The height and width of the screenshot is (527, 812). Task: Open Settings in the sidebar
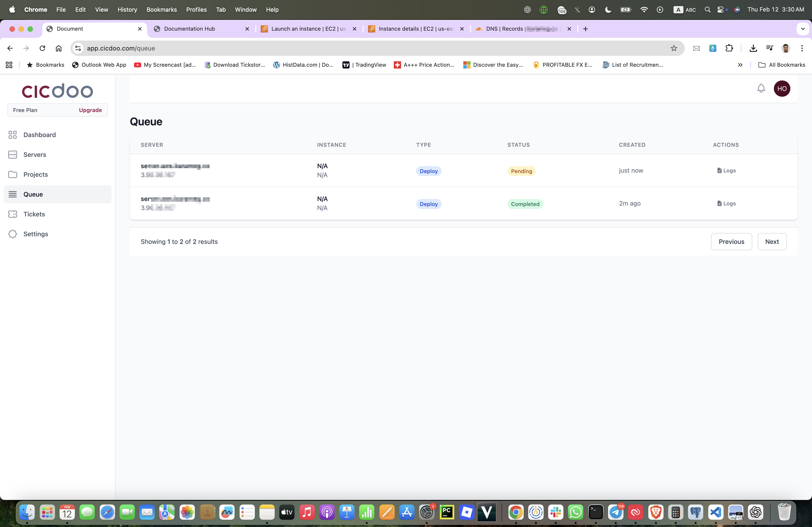pyautogui.click(x=35, y=234)
